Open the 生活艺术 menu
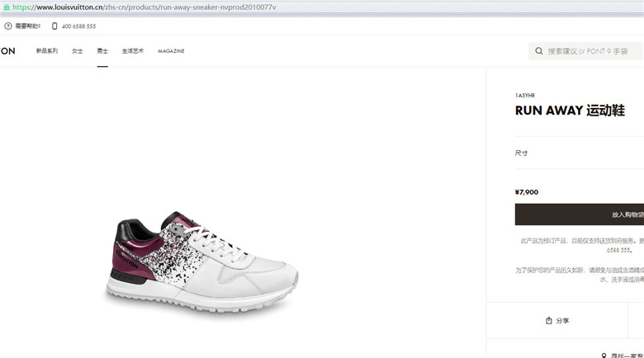 133,51
